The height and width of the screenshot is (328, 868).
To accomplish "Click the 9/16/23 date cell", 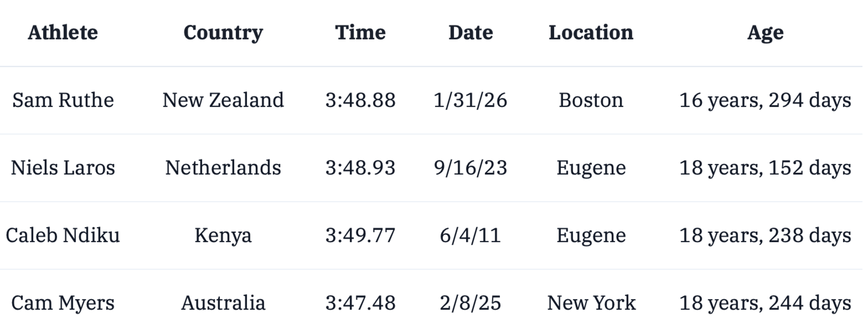I will click(470, 168).
